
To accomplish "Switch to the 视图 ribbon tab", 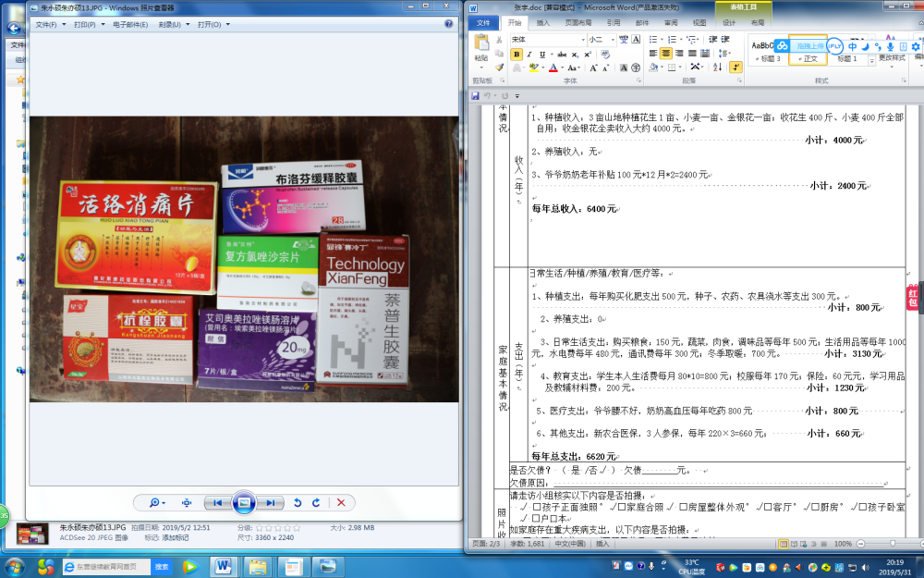I will (699, 22).
